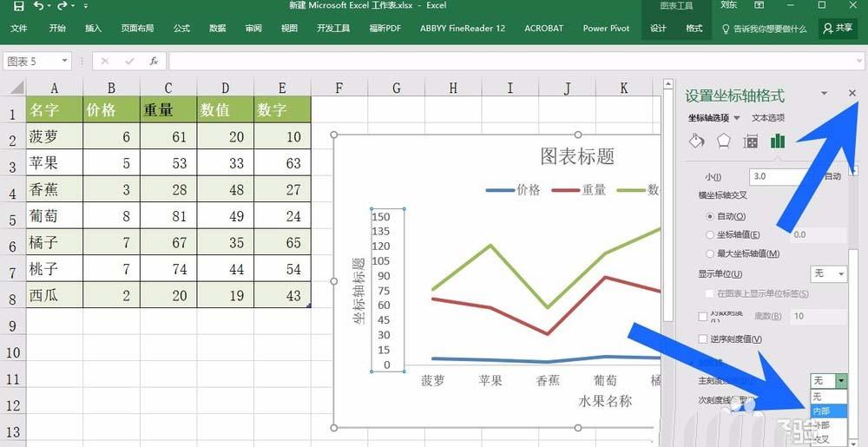The width and height of the screenshot is (868, 447).
Task: Open Effects pentagon icon in axis pane
Action: [724, 141]
